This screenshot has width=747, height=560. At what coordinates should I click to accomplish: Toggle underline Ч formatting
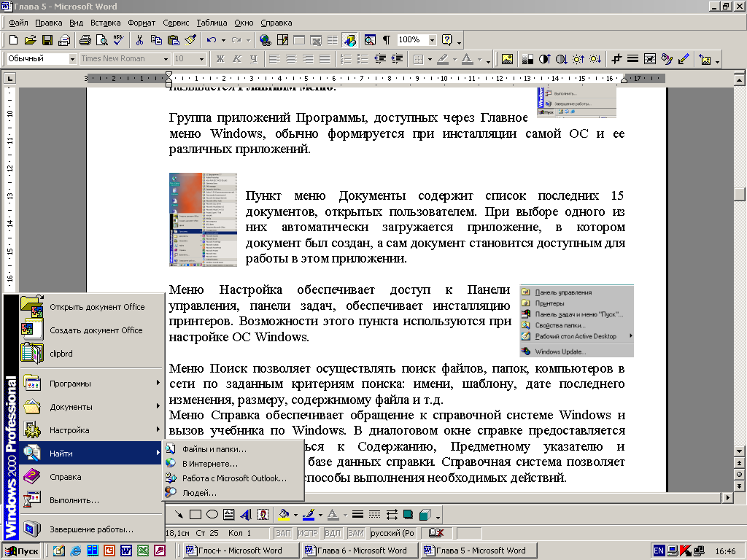253,59
